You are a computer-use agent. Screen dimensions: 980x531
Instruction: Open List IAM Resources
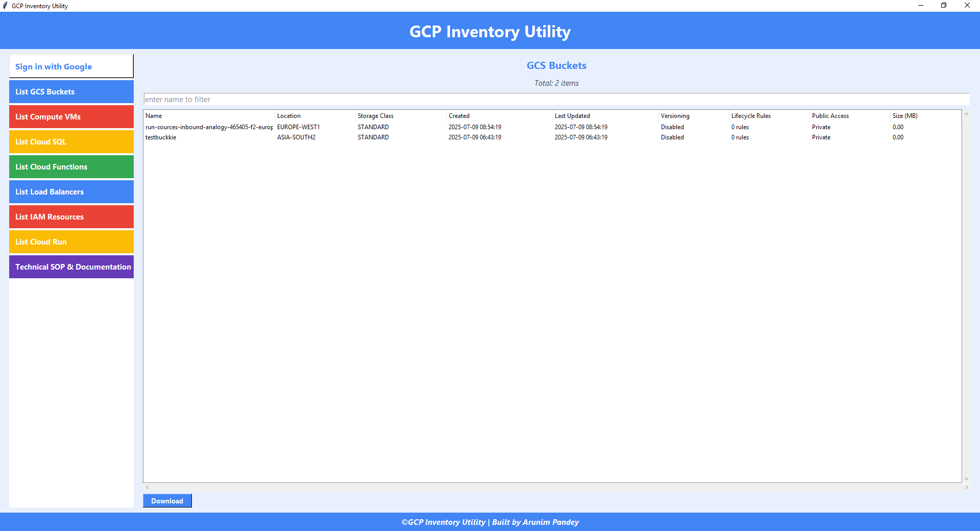(x=71, y=216)
